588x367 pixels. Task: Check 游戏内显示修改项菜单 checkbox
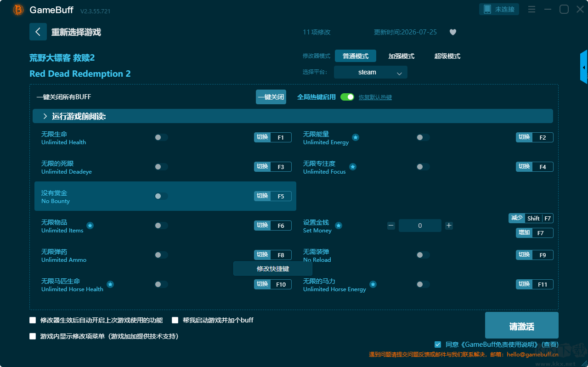[x=33, y=336]
